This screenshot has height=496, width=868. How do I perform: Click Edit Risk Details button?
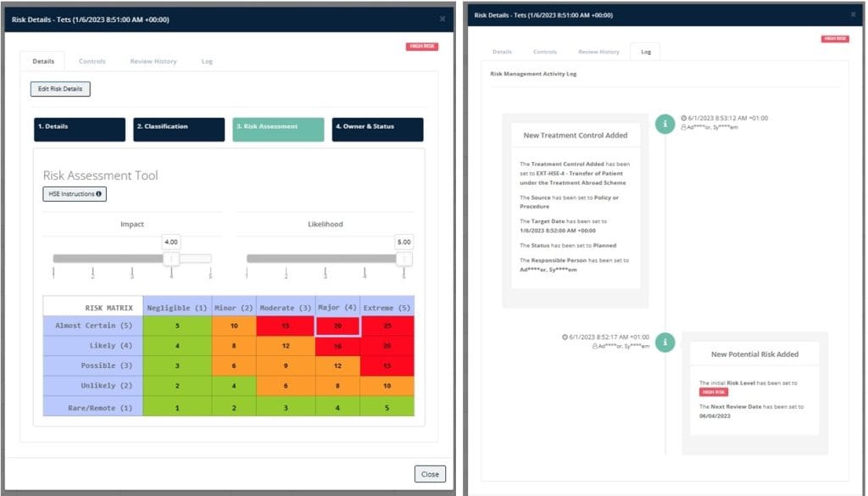(60, 88)
